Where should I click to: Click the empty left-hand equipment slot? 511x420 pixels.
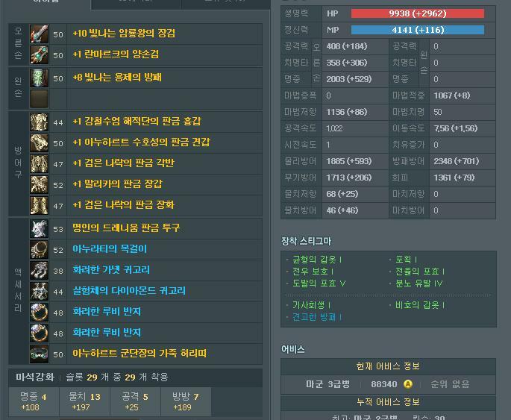[x=39, y=98]
